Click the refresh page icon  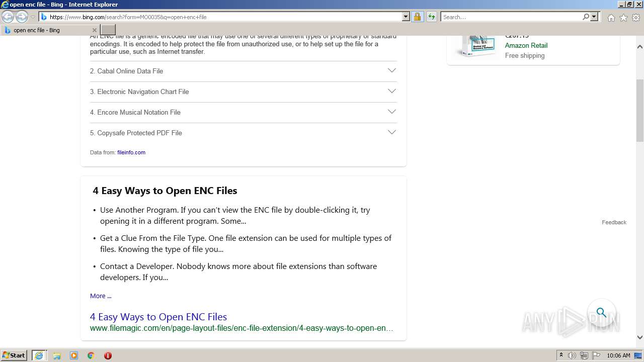tap(432, 17)
